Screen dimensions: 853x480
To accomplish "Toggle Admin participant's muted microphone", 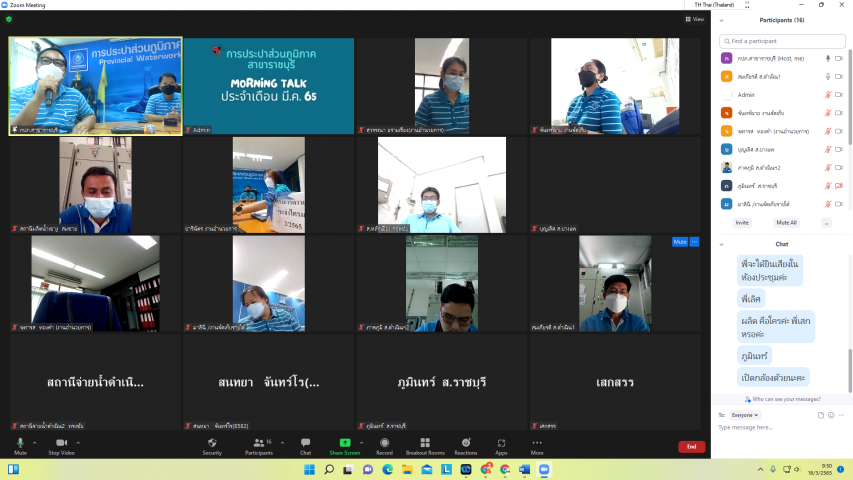I will [827, 95].
